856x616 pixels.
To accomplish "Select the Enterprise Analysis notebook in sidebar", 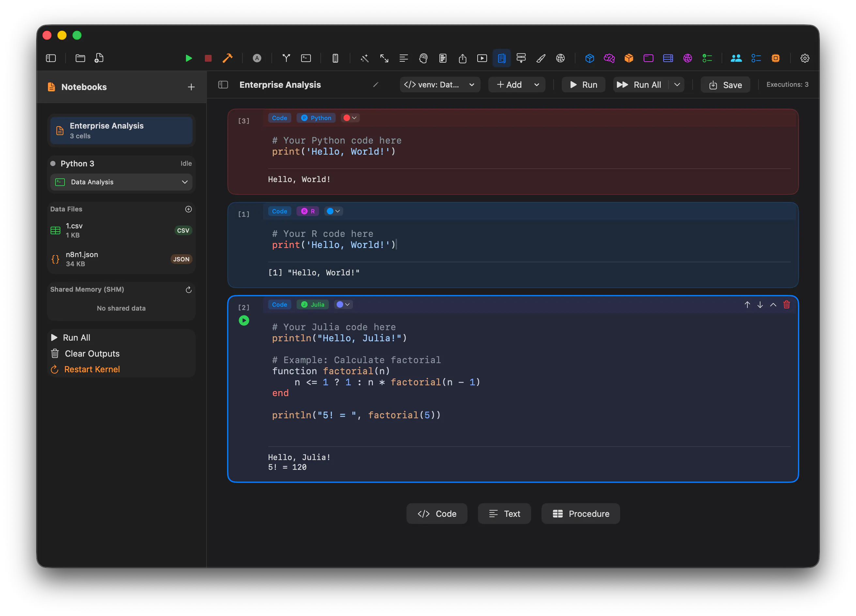I will tap(121, 131).
